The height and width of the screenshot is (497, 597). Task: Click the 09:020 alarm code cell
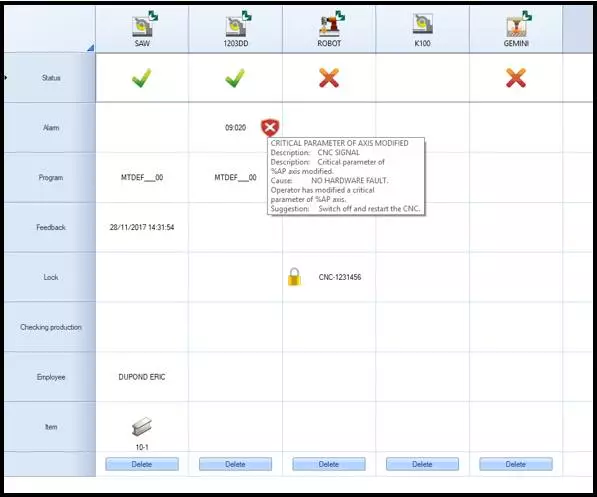[235, 128]
